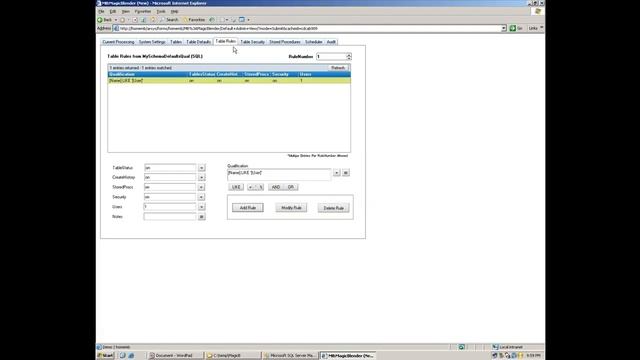Screen dimensions: 640x360
Task: Open the Users dropdown arrow
Action: (x=202, y=207)
